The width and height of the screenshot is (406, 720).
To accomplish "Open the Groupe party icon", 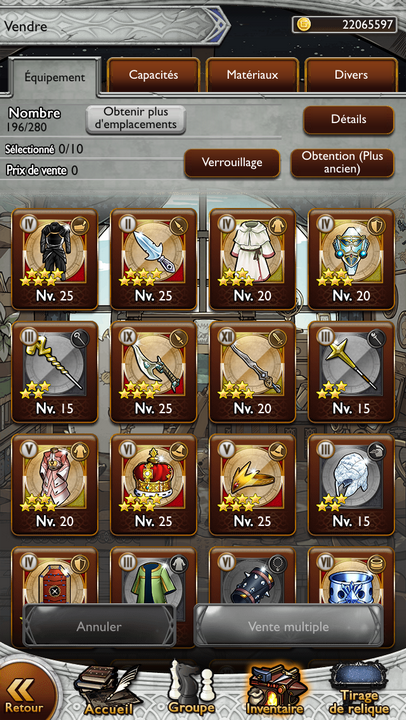I will (192, 689).
